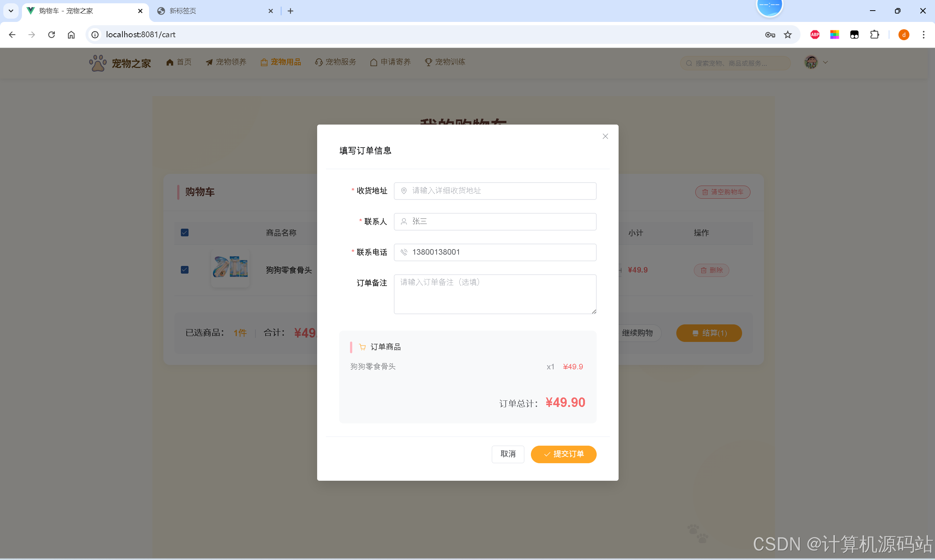Reload the page with the refresh icon
This screenshot has height=560, width=935.
pos(51,35)
